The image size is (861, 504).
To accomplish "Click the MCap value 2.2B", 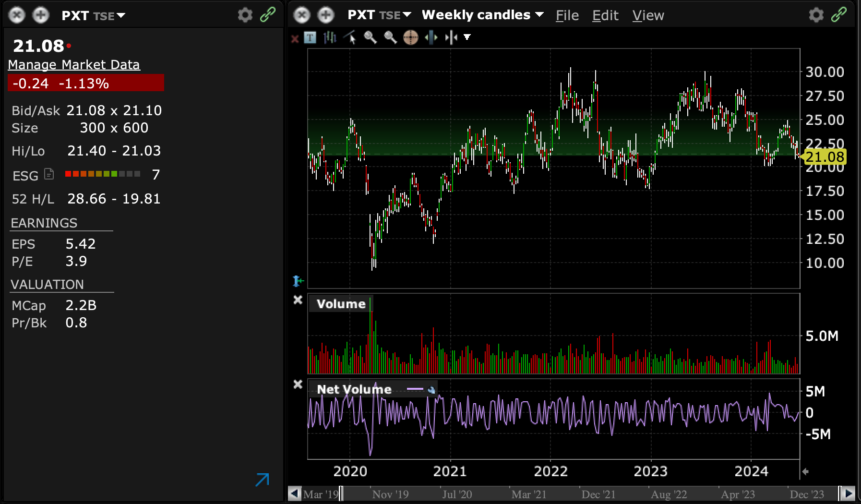I will [x=81, y=305].
